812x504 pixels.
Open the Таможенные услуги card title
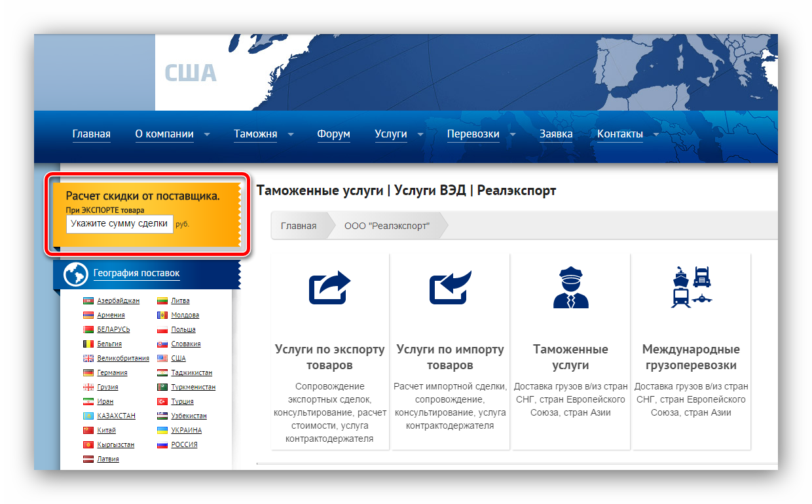coord(571,357)
